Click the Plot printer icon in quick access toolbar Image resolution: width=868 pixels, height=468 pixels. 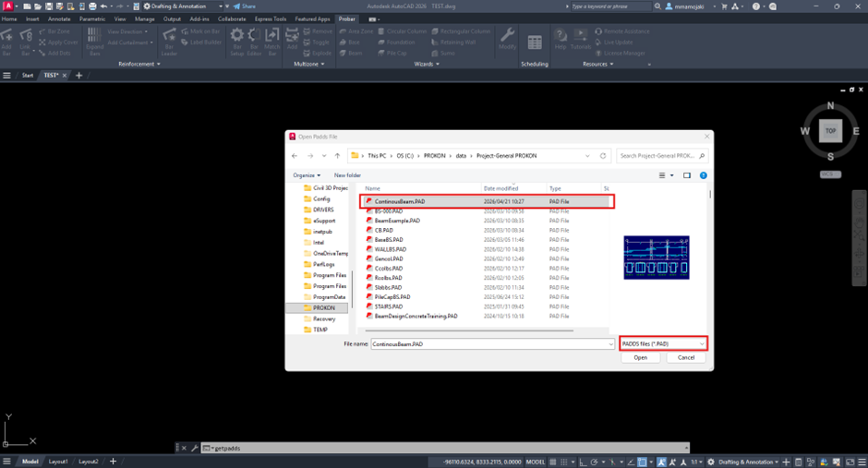click(x=92, y=6)
